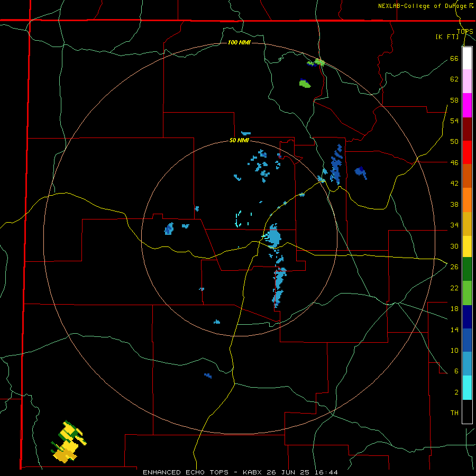This screenshot has width=476, height=476.
Task: Click the 100 NMI range ring label
Action: [239, 42]
